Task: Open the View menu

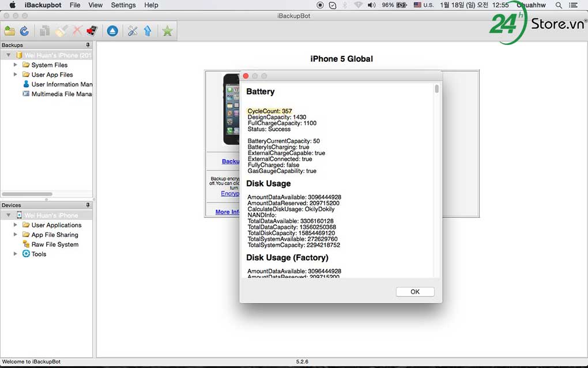Action: pos(96,5)
